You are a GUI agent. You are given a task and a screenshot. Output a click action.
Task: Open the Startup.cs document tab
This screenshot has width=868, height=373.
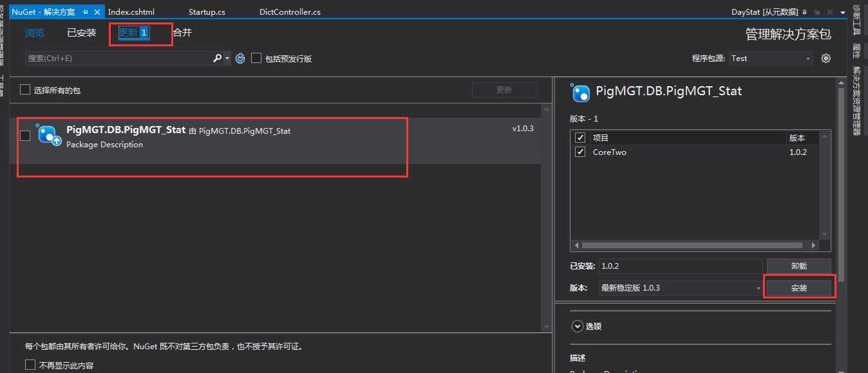click(207, 12)
